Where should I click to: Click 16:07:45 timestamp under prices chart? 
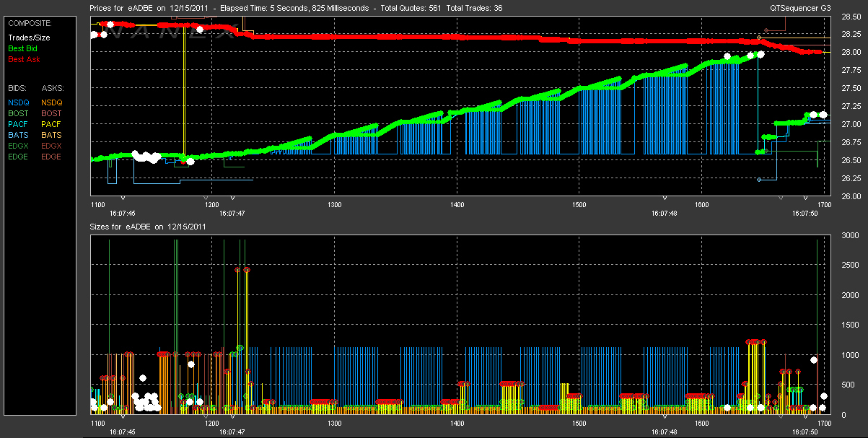click(123, 214)
